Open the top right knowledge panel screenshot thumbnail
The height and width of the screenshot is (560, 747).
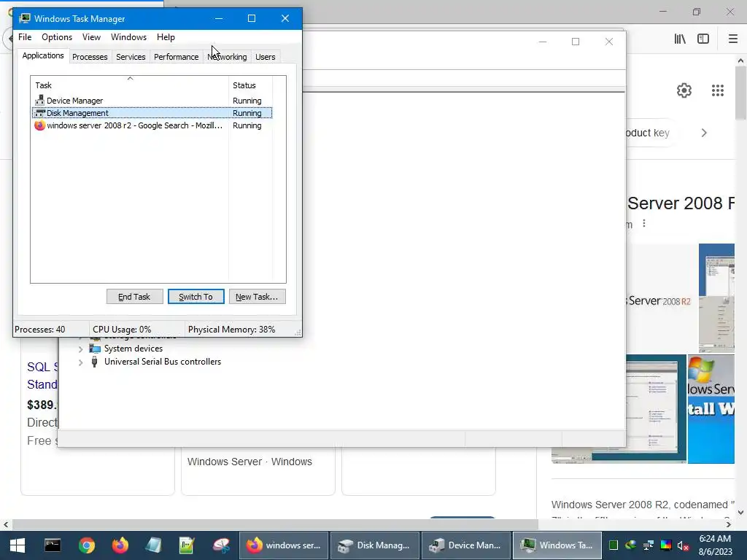[x=716, y=298]
